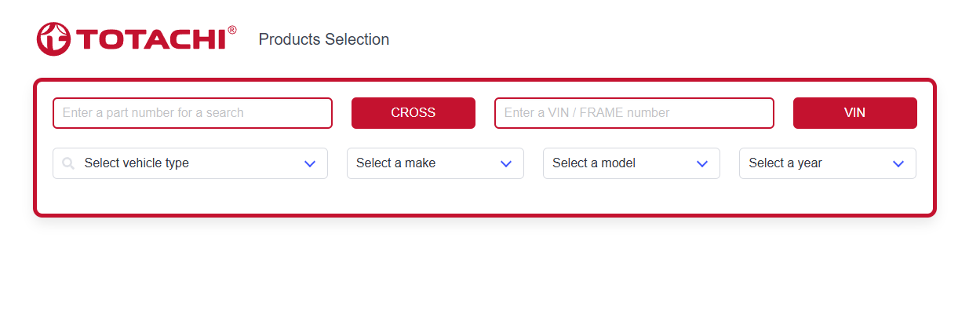Click the chevron arrow beside Select a year
The height and width of the screenshot is (311, 980).
pyautogui.click(x=898, y=163)
